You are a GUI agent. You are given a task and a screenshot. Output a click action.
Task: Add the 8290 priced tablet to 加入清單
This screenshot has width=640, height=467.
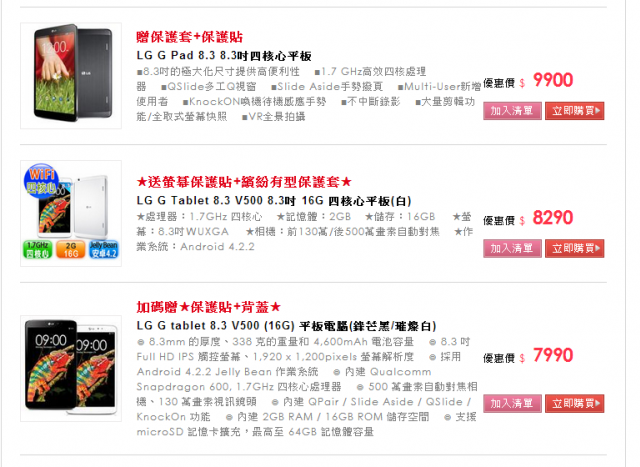(512, 248)
